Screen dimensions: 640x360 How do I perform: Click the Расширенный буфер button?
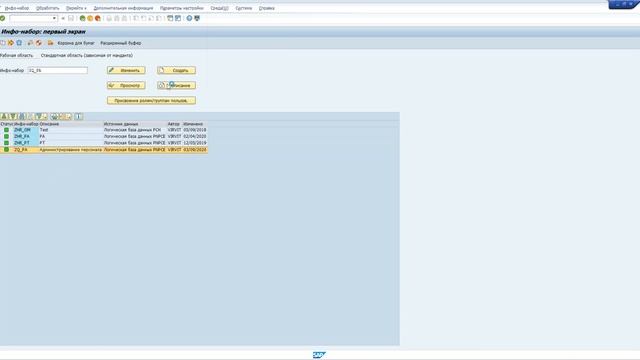coord(121,43)
